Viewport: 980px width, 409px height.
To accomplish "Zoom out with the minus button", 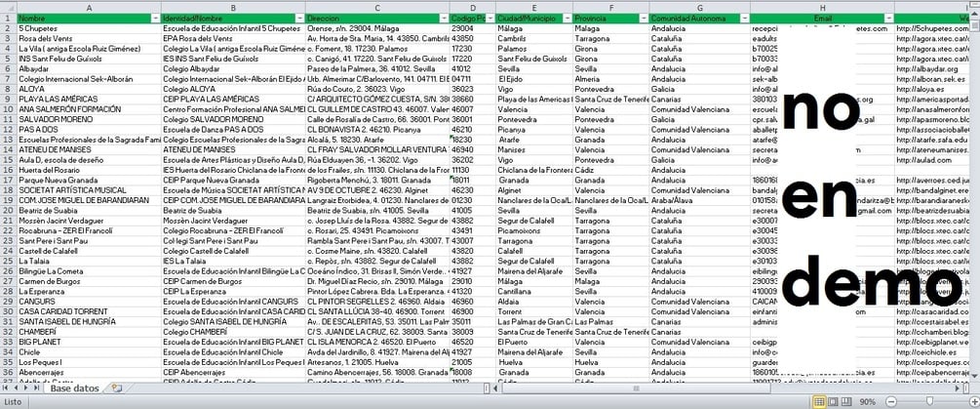I will coord(892,401).
